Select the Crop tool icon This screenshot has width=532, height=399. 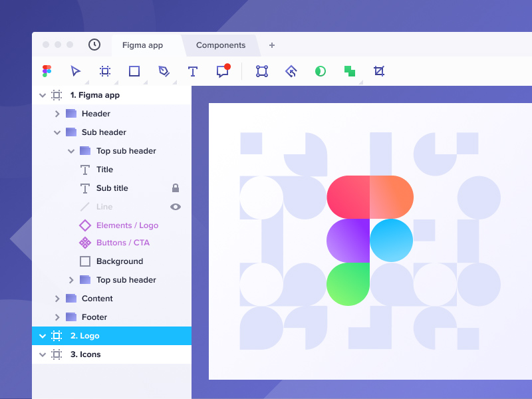point(379,71)
